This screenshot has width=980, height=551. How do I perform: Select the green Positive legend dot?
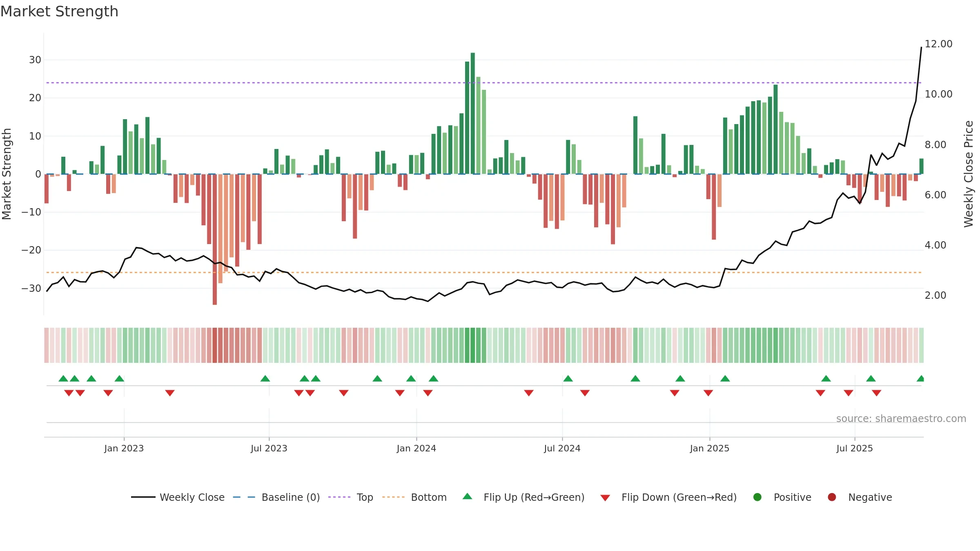point(757,497)
